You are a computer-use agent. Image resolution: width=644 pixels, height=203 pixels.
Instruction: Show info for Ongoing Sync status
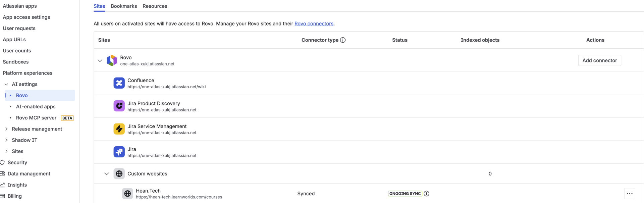[427, 194]
